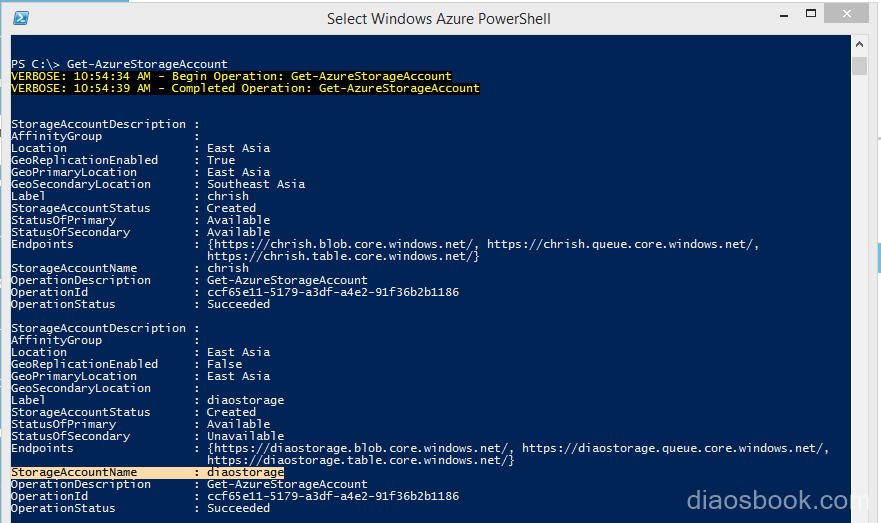Close the Windows Azure PowerShell window

pos(846,13)
